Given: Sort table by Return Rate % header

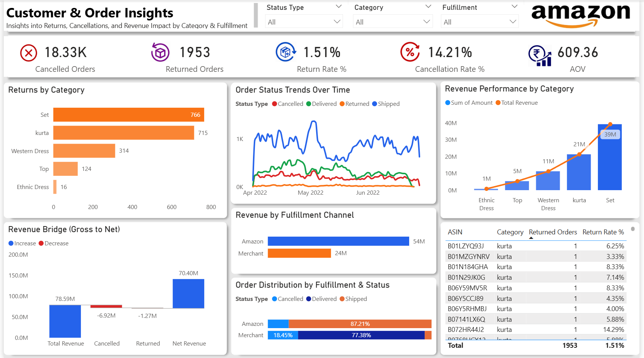Looking at the screenshot, I should [x=603, y=232].
